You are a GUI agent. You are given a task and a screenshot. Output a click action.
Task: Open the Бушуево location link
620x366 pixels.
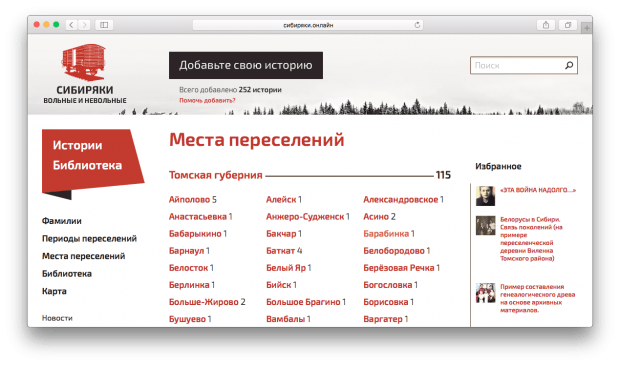(x=187, y=319)
